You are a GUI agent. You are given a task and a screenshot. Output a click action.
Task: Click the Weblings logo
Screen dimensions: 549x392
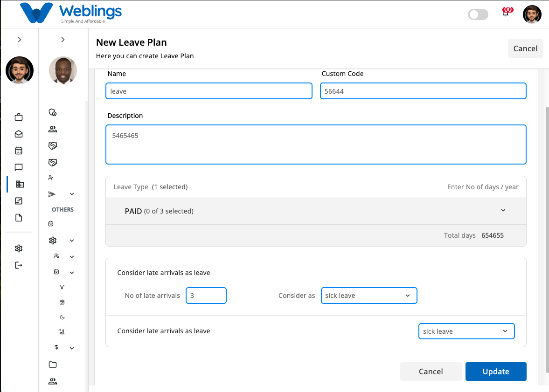pos(71,14)
